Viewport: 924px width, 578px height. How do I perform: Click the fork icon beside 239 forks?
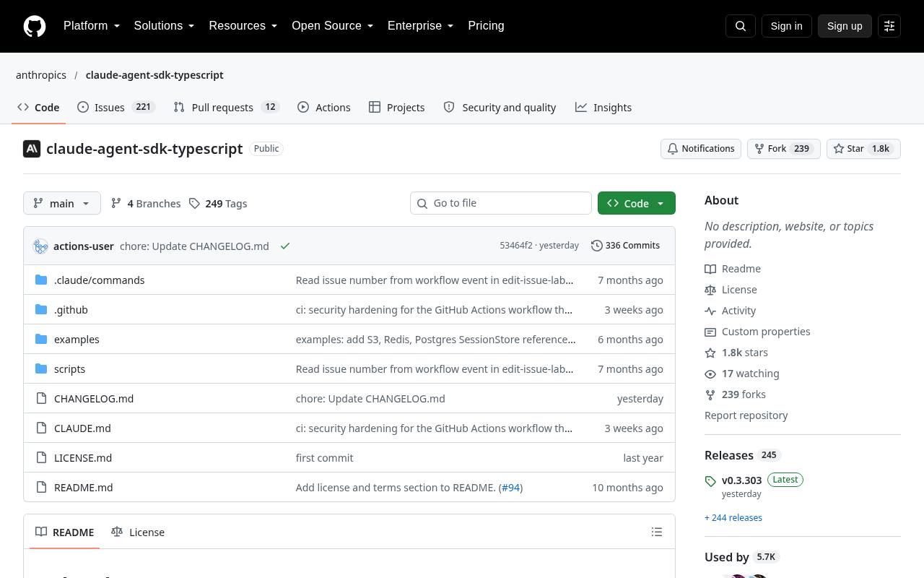pos(710,394)
